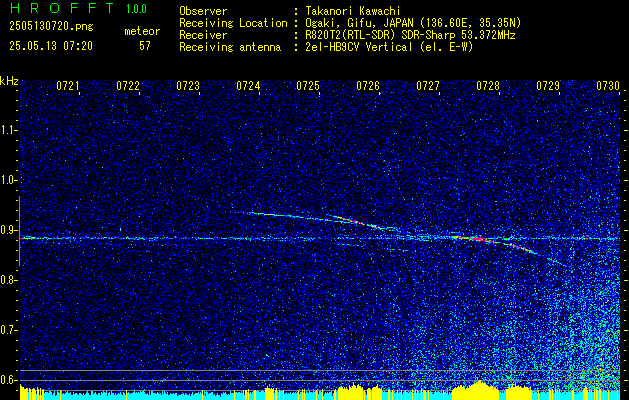The image size is (629, 400).
Task: Click the observer name Takanori Kawachi
Action: (x=352, y=11)
